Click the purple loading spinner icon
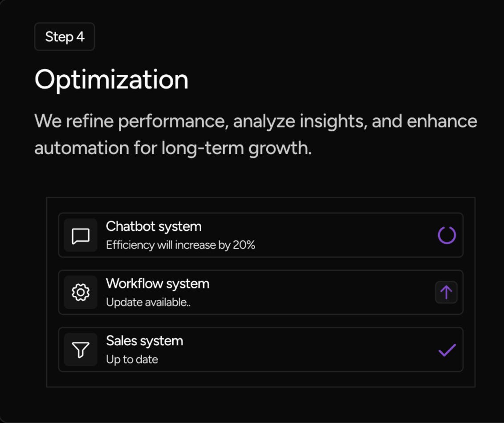Screen dimensions: 504x423 coord(447,235)
